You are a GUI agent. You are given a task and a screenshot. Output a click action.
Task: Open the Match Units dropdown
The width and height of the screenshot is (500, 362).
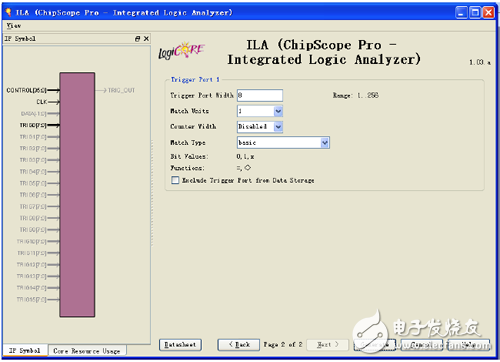pyautogui.click(x=278, y=111)
